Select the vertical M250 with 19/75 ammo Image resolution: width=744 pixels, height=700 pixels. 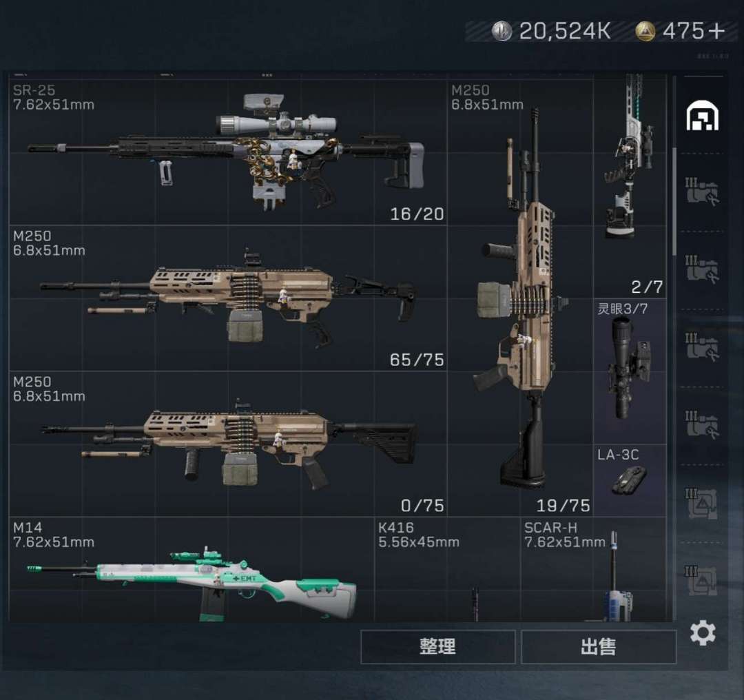tap(520, 298)
